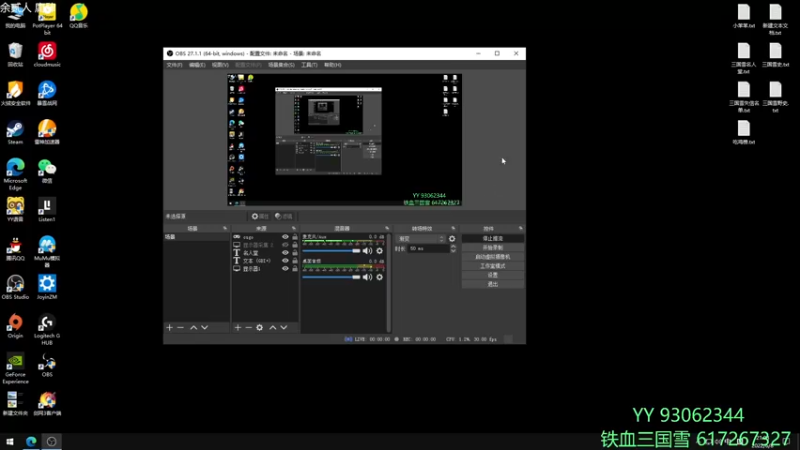Screen dimensions: 800x450
Task: Toggle the lock on the 显示器1 source
Action: (295, 268)
